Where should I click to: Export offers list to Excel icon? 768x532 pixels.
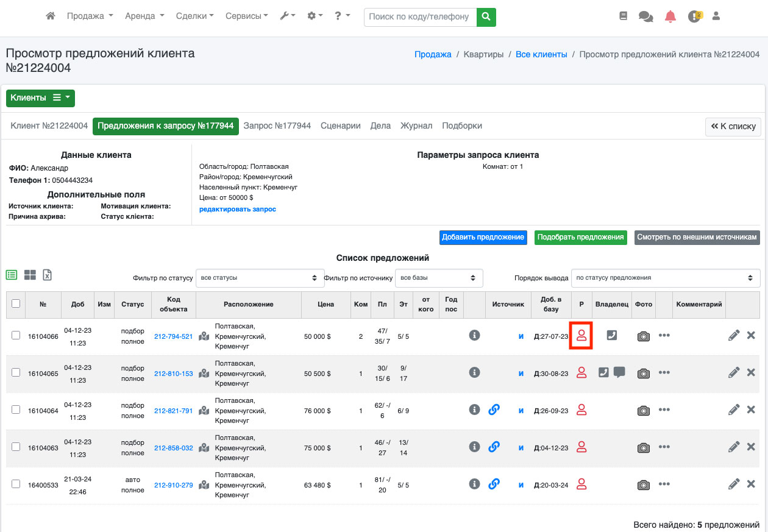pyautogui.click(x=47, y=275)
